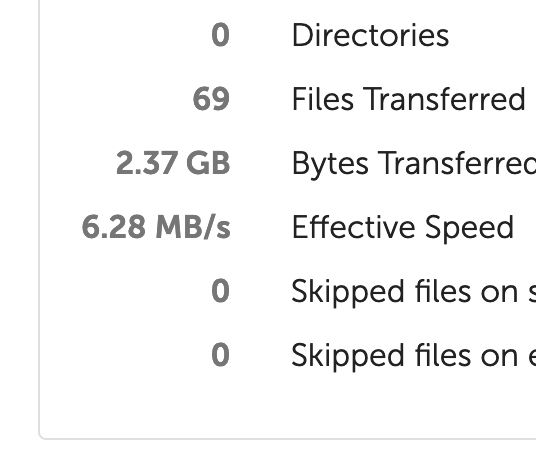536x452 pixels.
Task: Select the 69 files transferred value
Action: (x=211, y=99)
